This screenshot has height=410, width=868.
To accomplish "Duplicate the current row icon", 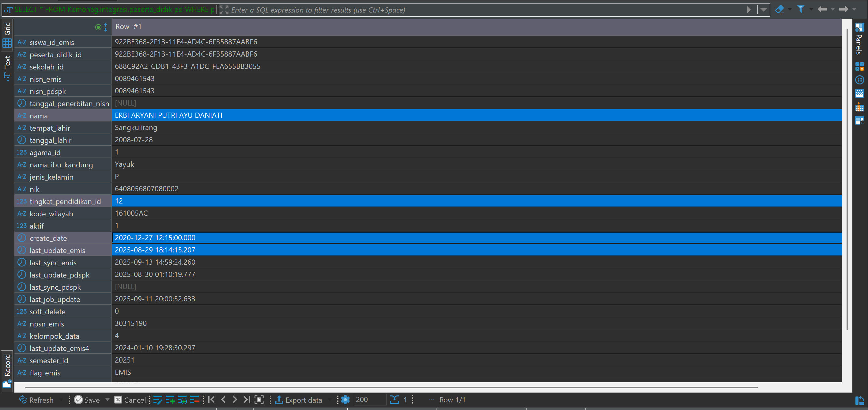I will 182,400.
